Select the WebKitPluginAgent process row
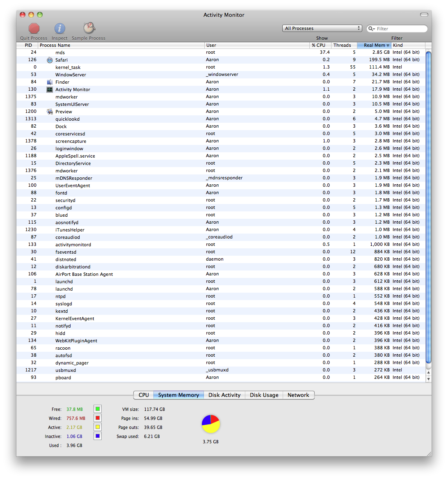Viewport: 448px width, 479px height. tap(221, 341)
